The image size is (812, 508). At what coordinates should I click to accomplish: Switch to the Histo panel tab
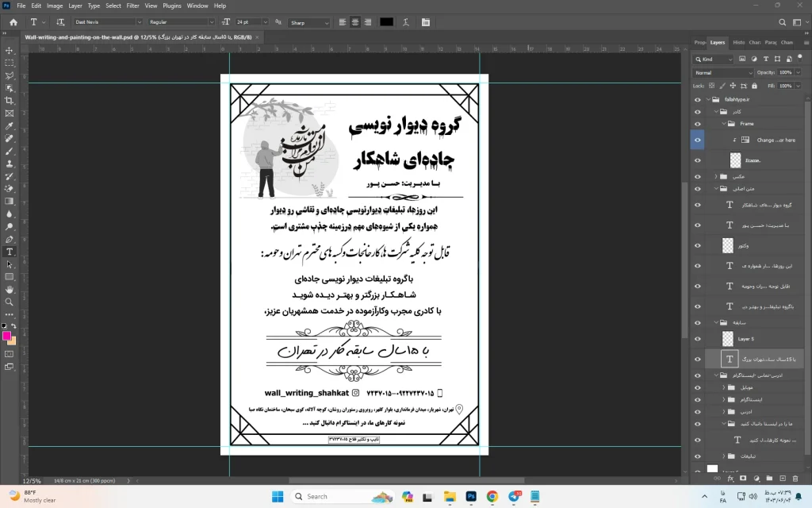click(739, 43)
